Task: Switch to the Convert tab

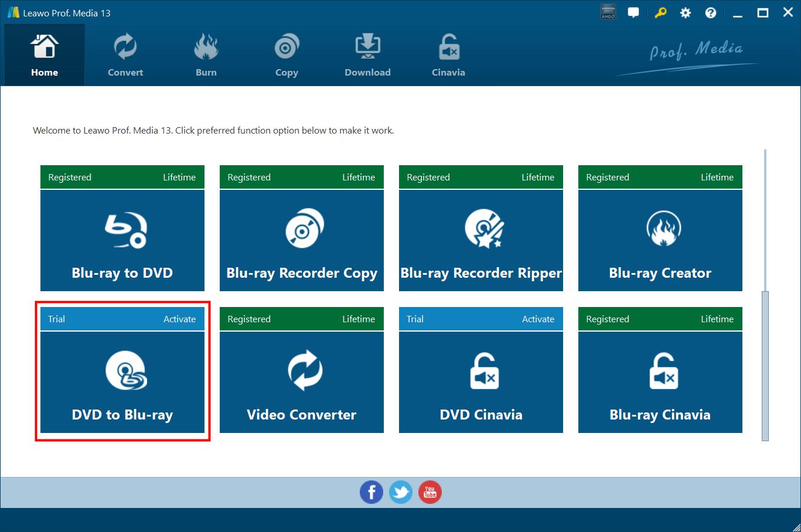Action: click(125, 56)
